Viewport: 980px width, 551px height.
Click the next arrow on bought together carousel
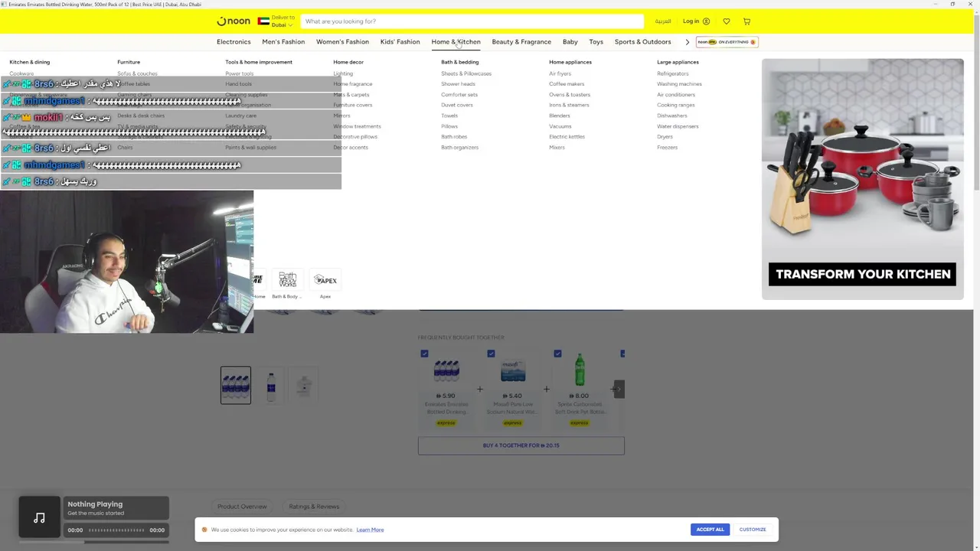(619, 389)
